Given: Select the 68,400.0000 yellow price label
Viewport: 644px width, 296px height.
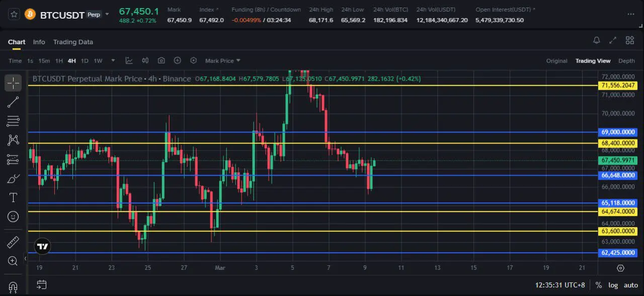Looking at the screenshot, I should (618, 143).
